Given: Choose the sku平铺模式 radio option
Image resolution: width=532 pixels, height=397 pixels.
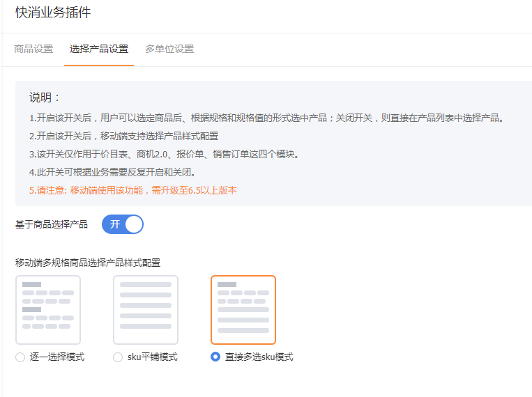Looking at the screenshot, I should click(118, 357).
